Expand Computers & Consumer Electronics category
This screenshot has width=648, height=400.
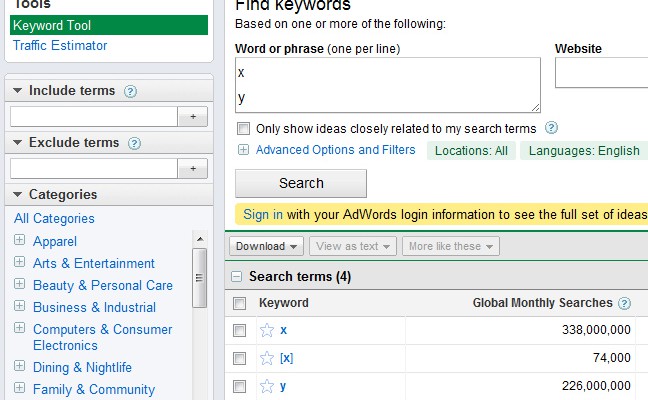(x=19, y=328)
